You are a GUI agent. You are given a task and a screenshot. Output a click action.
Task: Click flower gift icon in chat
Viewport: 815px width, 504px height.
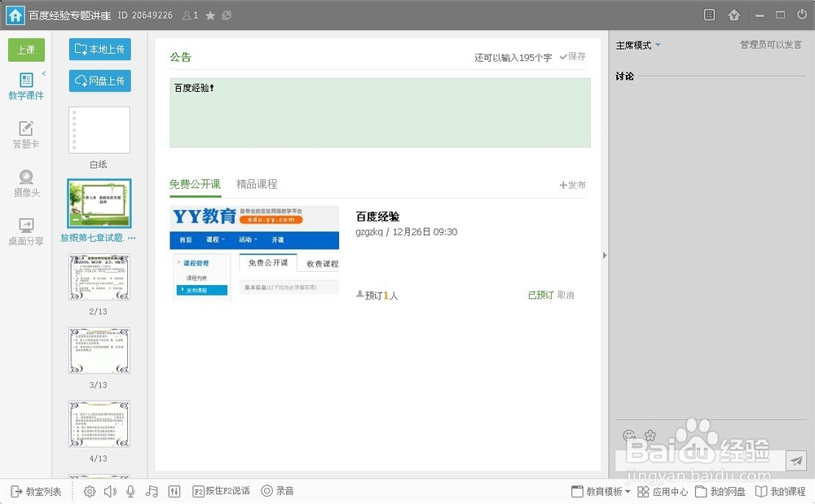[650, 435]
